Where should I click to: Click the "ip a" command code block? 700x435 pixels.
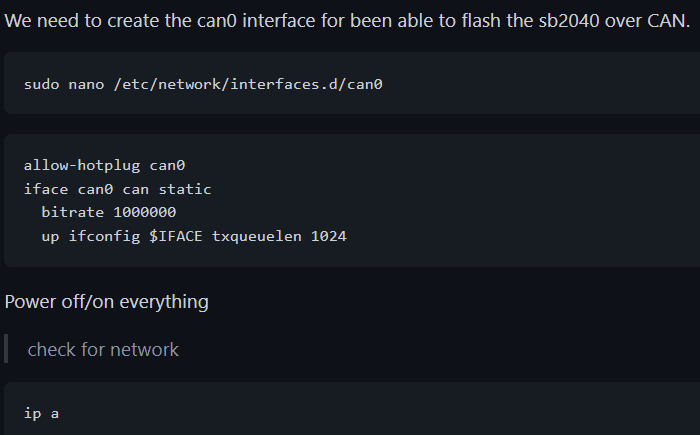click(42, 413)
